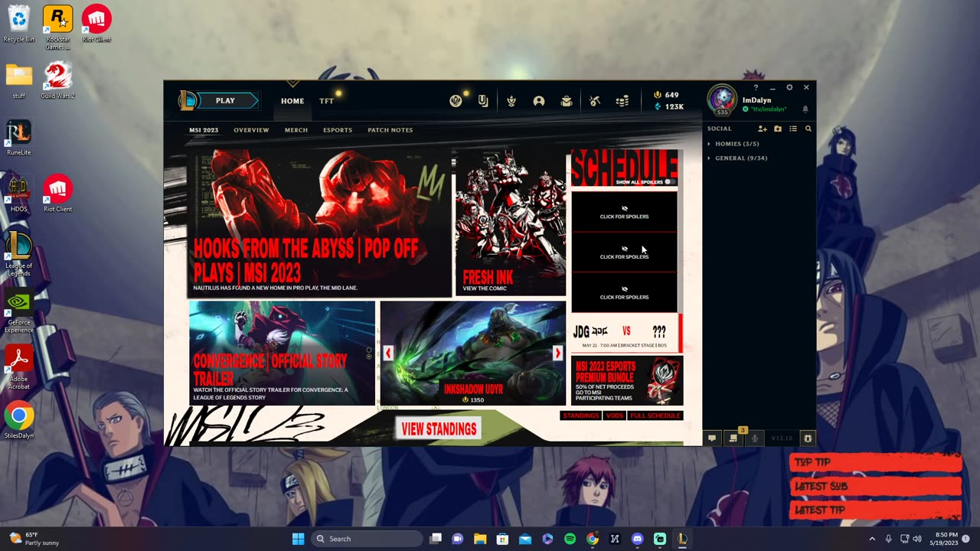Open the missions cards icon

(x=483, y=101)
